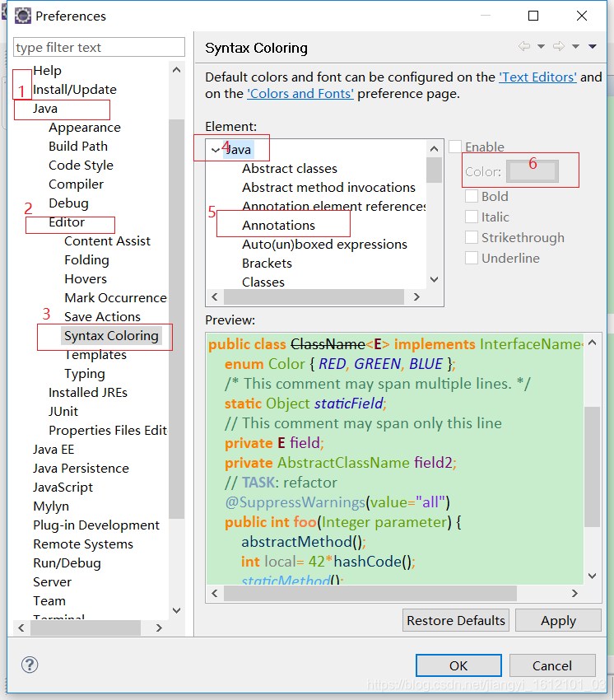Select Syntax Coloring in the tree

click(111, 336)
